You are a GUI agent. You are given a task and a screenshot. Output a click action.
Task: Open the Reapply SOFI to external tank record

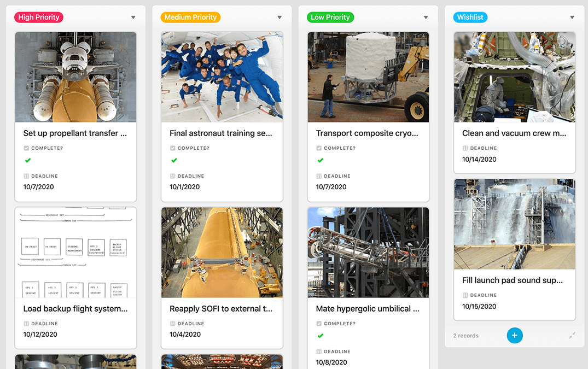click(x=221, y=309)
